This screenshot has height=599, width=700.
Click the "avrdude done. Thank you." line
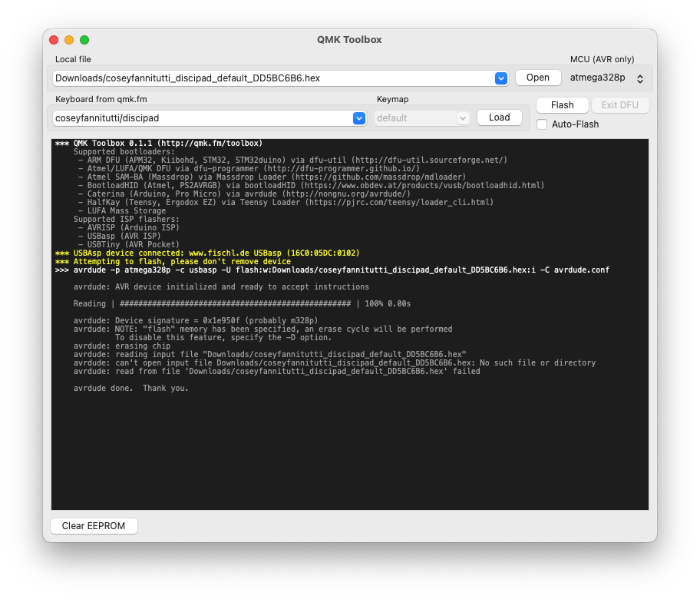(x=130, y=388)
